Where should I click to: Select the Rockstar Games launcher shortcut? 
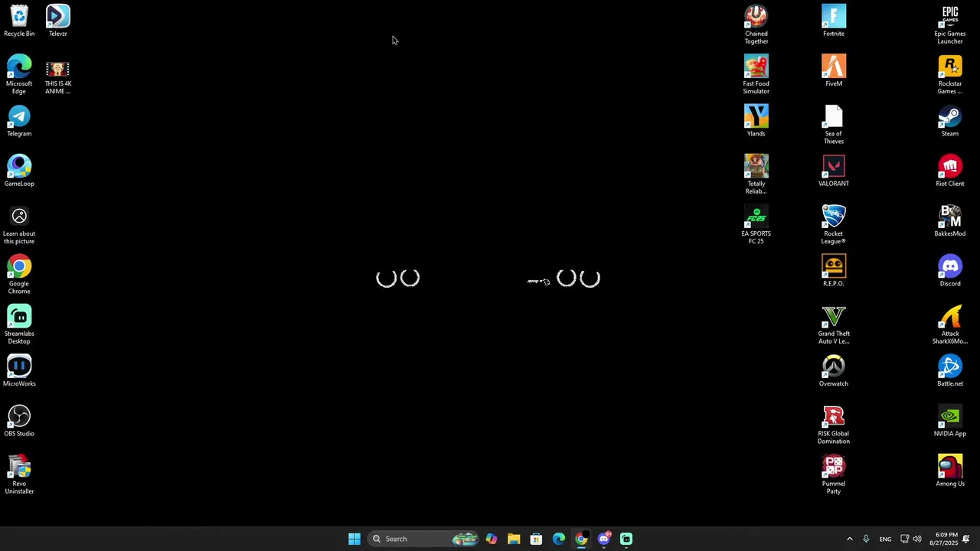point(950,74)
